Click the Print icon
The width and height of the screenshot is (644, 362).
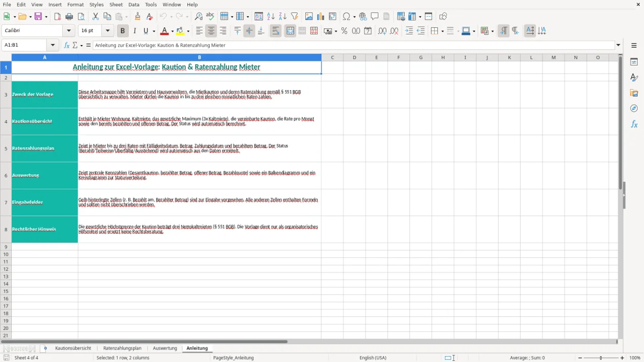click(69, 17)
